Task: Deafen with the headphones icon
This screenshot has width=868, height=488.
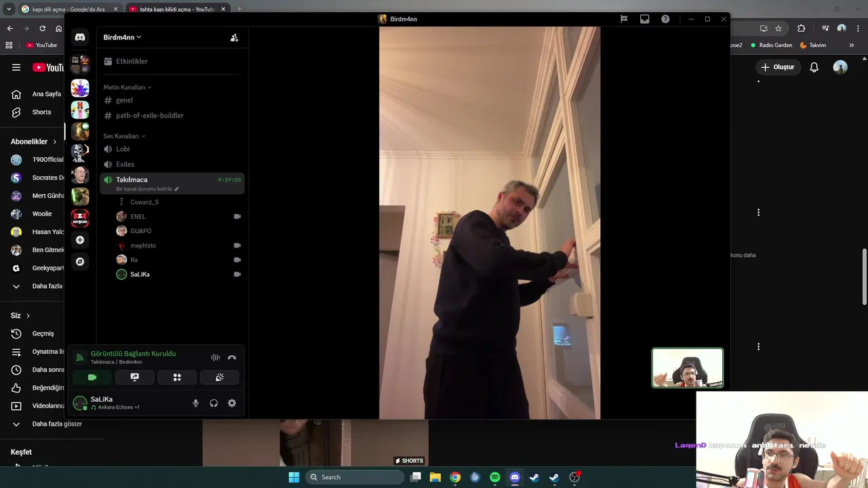Action: (214, 403)
